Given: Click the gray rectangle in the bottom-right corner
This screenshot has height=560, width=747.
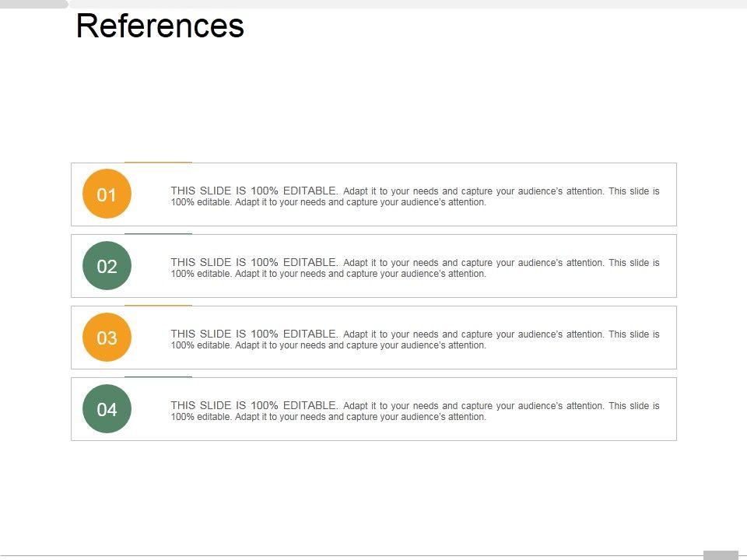Looking at the screenshot, I should click(720, 555).
